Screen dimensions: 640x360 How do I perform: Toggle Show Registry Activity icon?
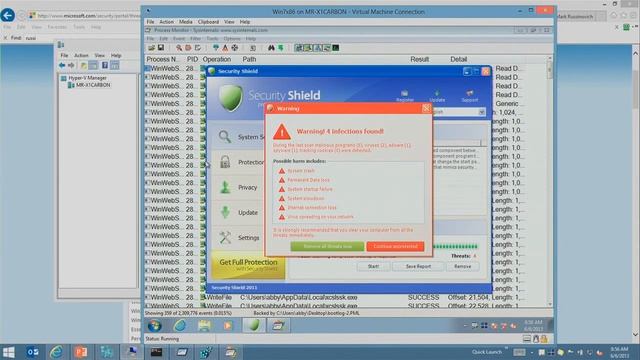(299, 48)
